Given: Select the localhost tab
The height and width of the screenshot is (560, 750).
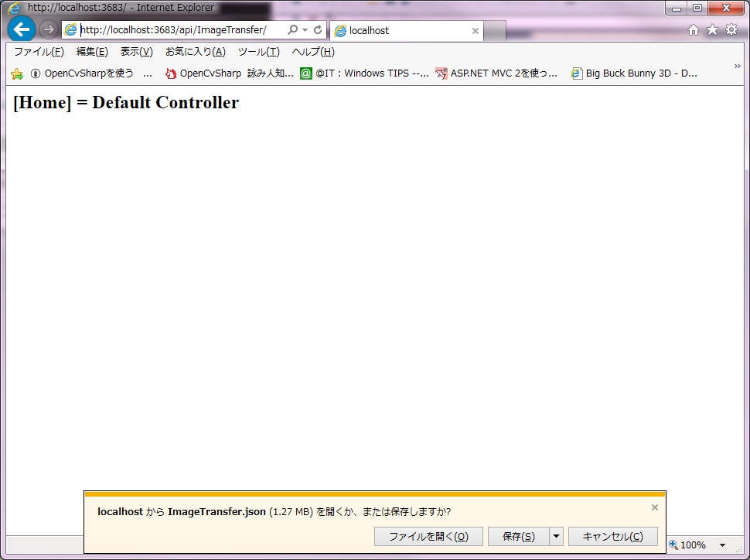Looking at the screenshot, I should tap(407, 31).
